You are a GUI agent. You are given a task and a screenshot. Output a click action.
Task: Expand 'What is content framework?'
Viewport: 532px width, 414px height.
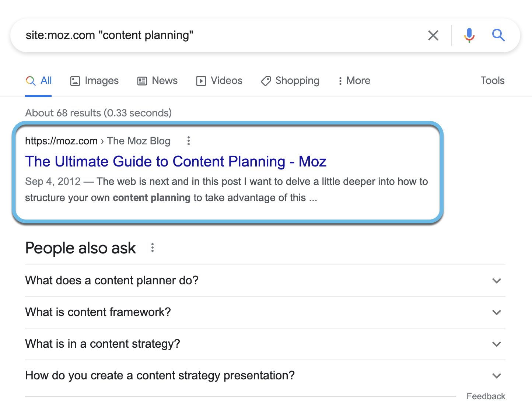point(496,312)
